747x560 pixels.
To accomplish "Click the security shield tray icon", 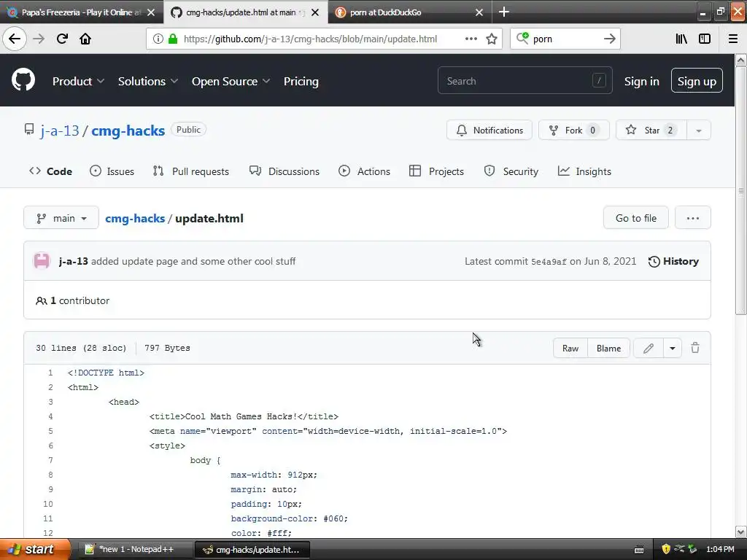I will coord(666,549).
